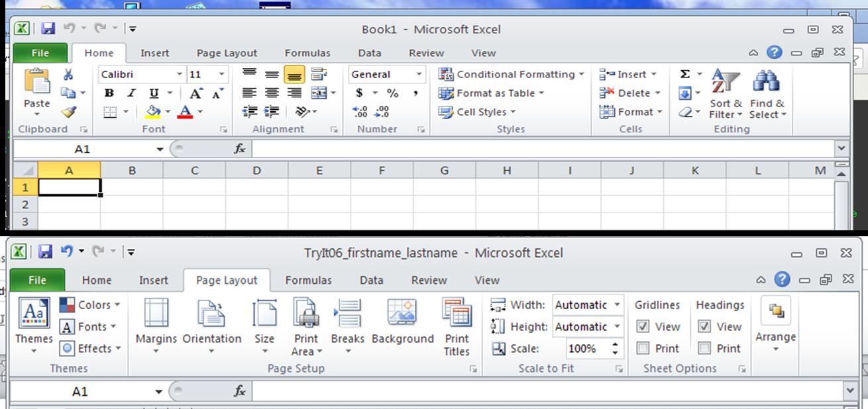Apply Percent Style in Book1

393,93
